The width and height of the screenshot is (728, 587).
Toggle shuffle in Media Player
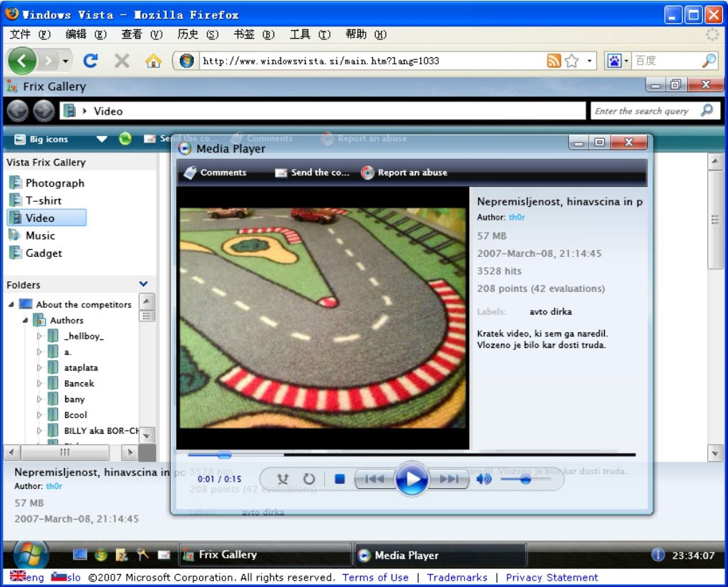pyautogui.click(x=282, y=479)
